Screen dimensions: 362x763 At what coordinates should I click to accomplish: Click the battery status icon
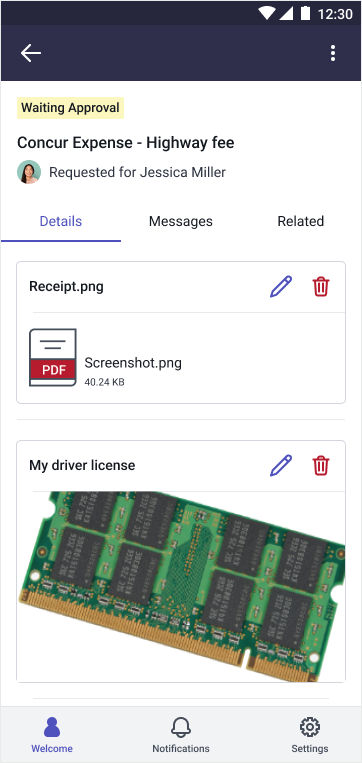coord(305,13)
